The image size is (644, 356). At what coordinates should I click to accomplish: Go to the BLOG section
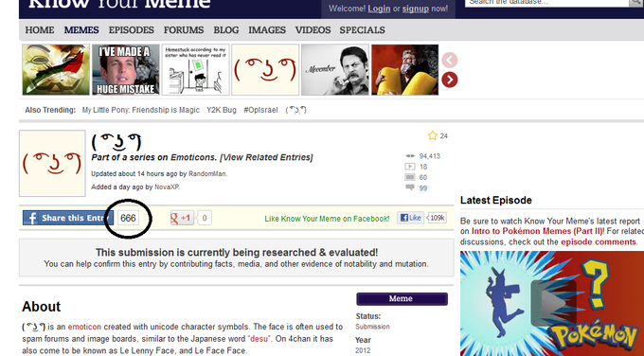(226, 30)
